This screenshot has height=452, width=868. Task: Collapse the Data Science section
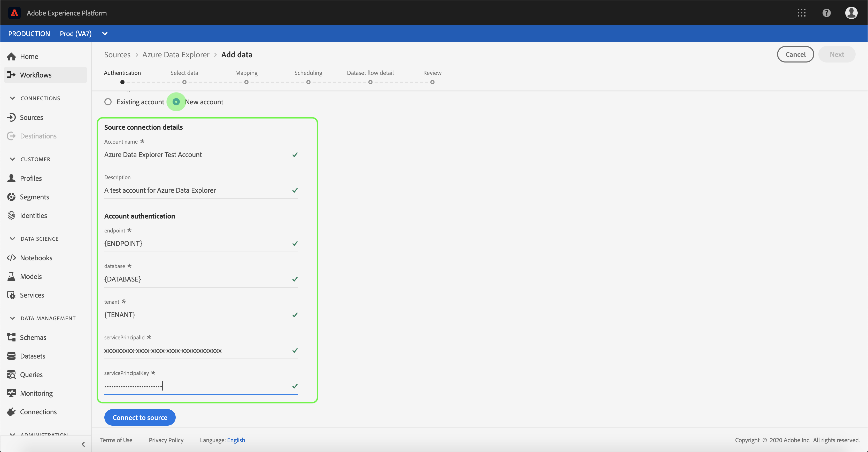coord(12,238)
